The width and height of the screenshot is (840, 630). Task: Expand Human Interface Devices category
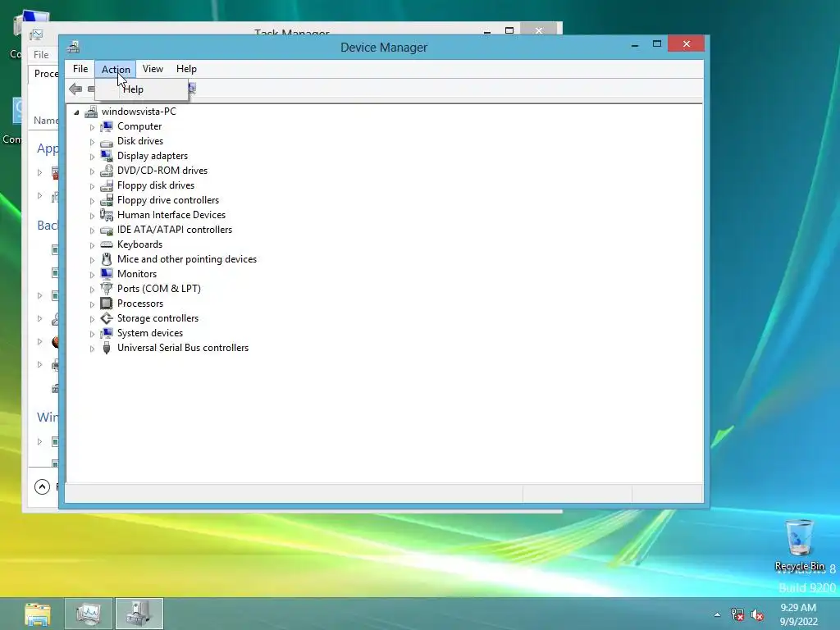pos(92,216)
